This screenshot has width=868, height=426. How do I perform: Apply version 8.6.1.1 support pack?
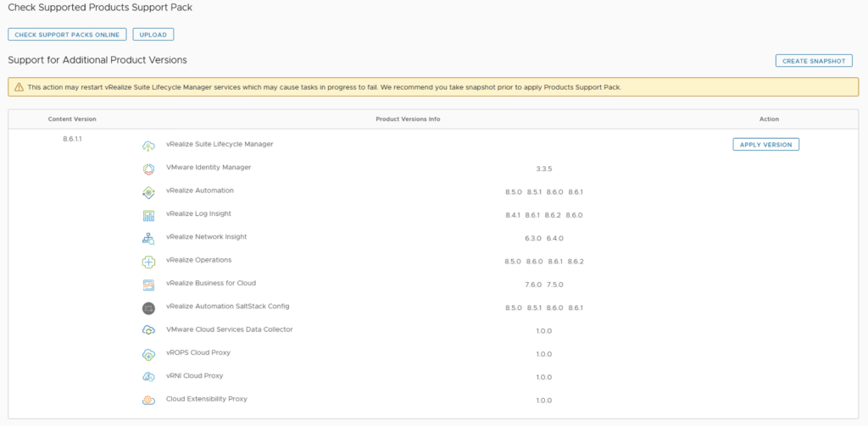[765, 145]
